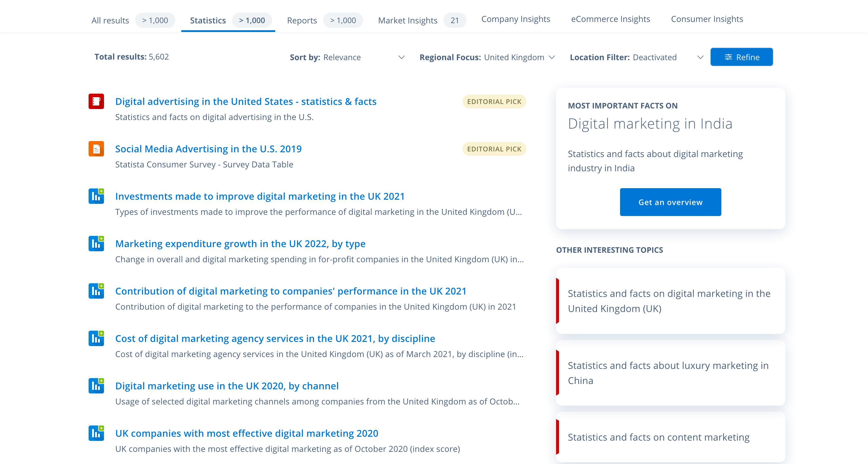Open the Location Filter Deactivated dropdown
The height and width of the screenshot is (464, 868).
point(637,57)
